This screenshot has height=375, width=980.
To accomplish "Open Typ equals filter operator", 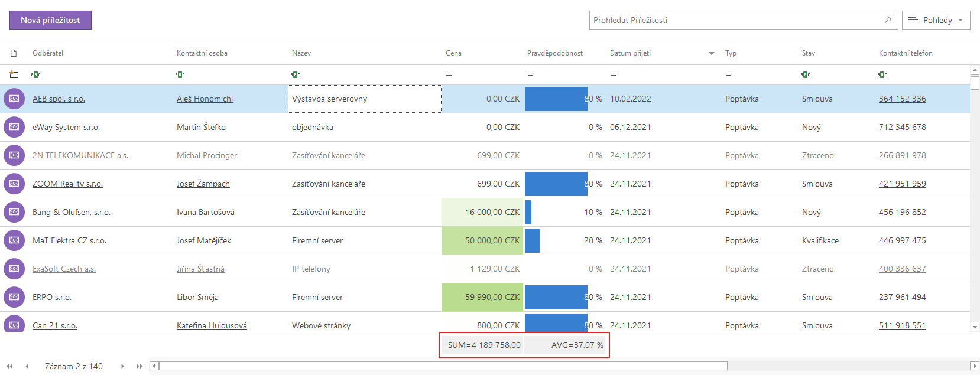I will coord(728,74).
